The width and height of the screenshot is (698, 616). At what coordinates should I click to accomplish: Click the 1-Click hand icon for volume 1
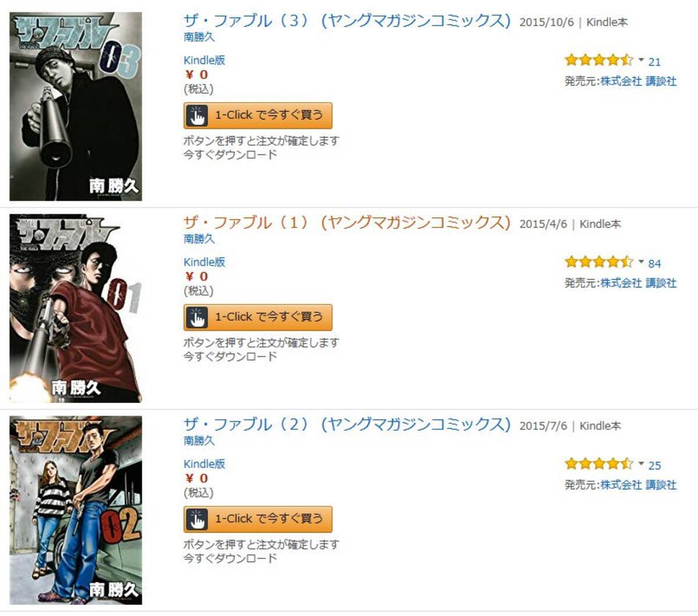point(198,317)
